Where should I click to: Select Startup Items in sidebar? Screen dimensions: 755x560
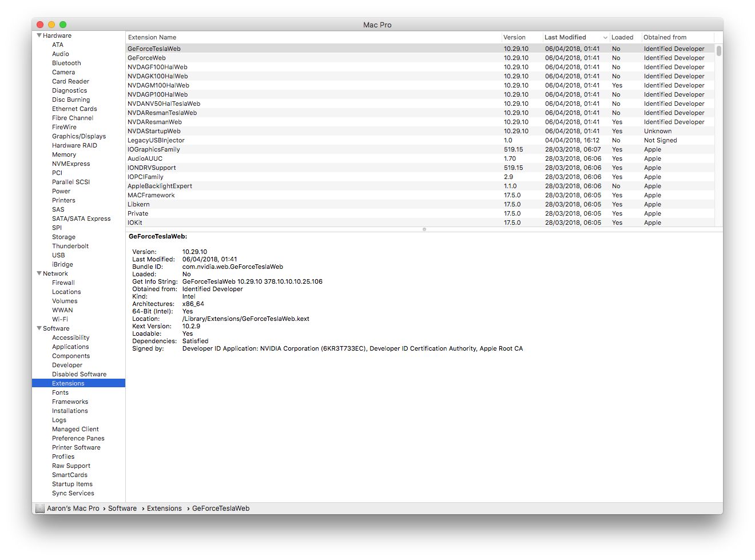point(72,484)
